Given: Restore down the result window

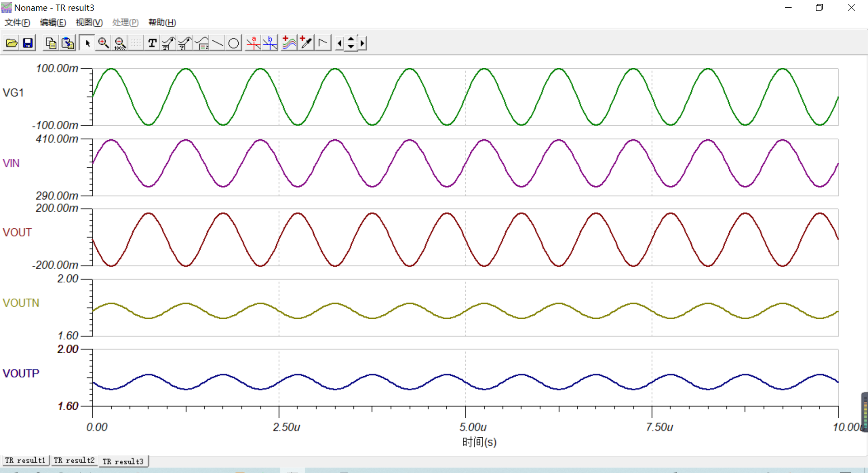Looking at the screenshot, I should click(819, 8).
